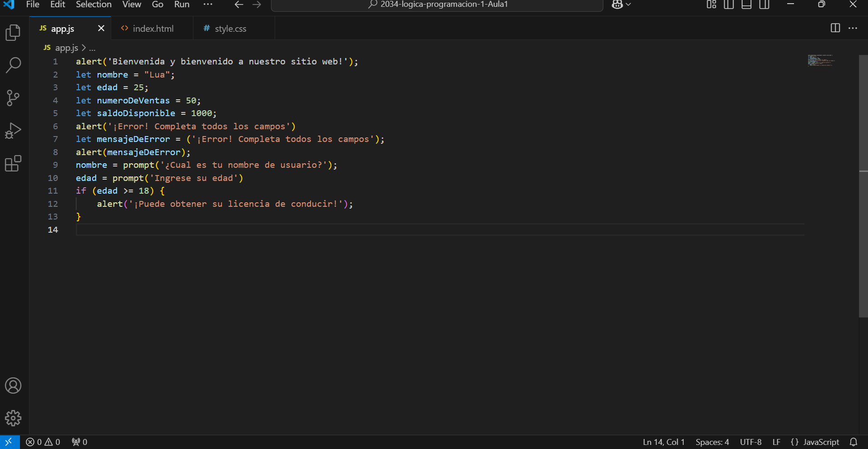Click Ln 14, Col 1 in status bar
The width and height of the screenshot is (868, 449).
[664, 442]
